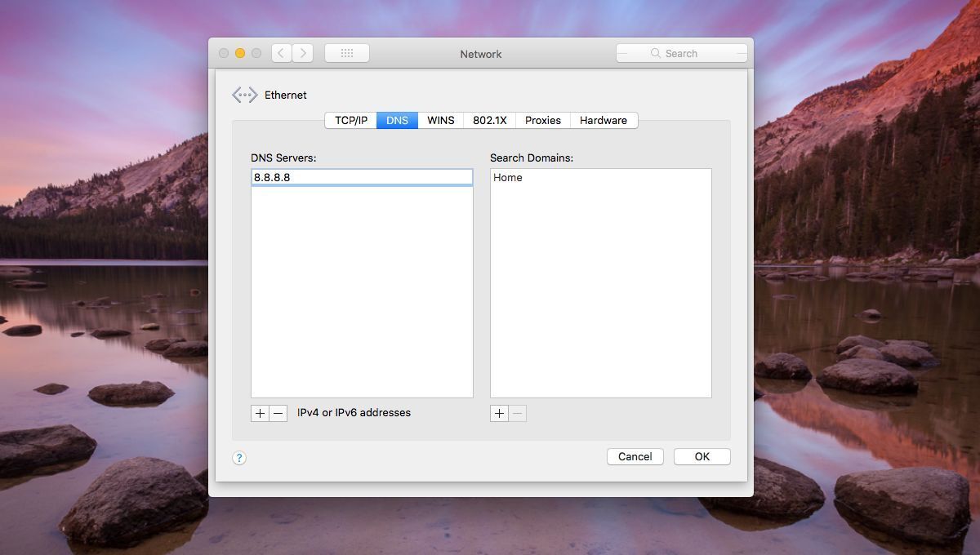Image resolution: width=980 pixels, height=555 pixels.
Task: Cancel the network changes
Action: [635, 456]
